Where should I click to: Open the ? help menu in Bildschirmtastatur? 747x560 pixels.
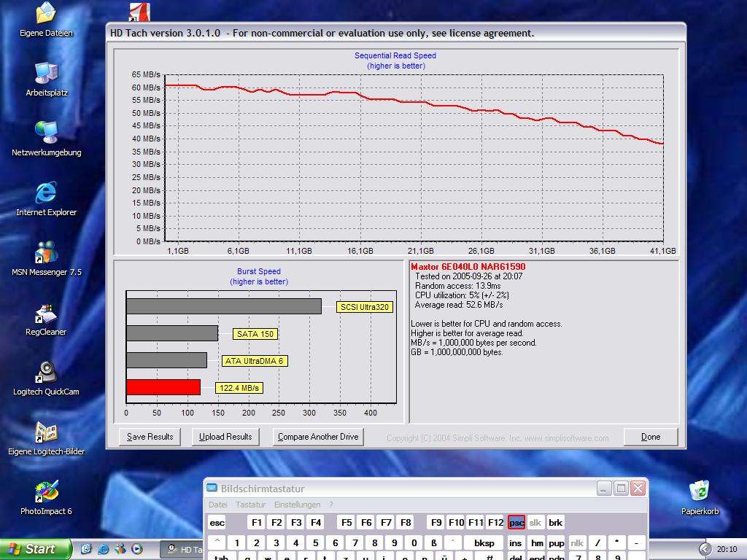click(x=331, y=505)
